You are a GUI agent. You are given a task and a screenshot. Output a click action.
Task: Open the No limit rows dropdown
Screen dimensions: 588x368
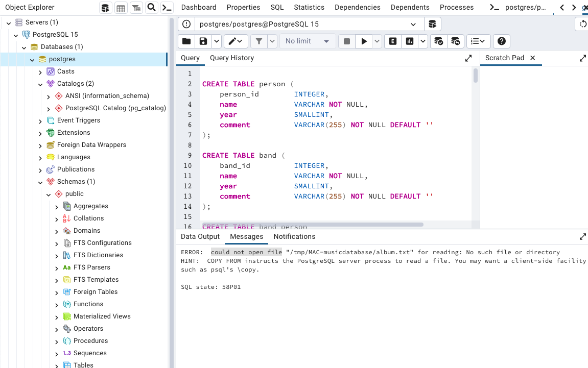[308, 41]
